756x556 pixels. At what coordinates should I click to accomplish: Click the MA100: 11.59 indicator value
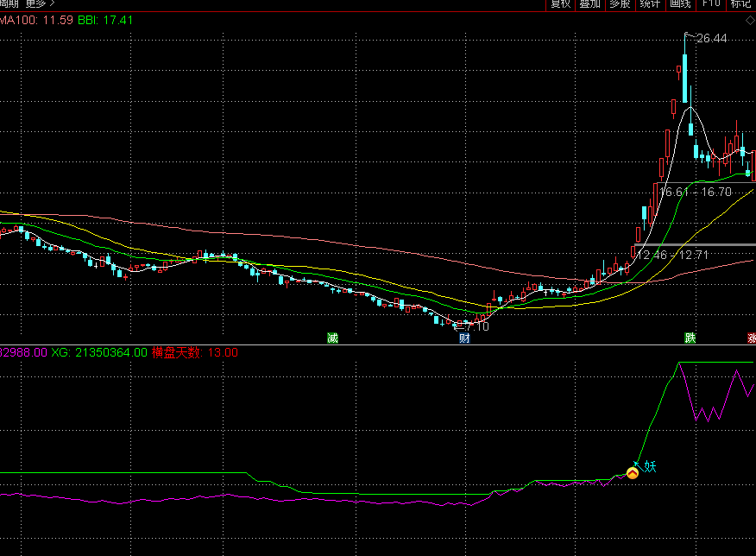coord(36,20)
